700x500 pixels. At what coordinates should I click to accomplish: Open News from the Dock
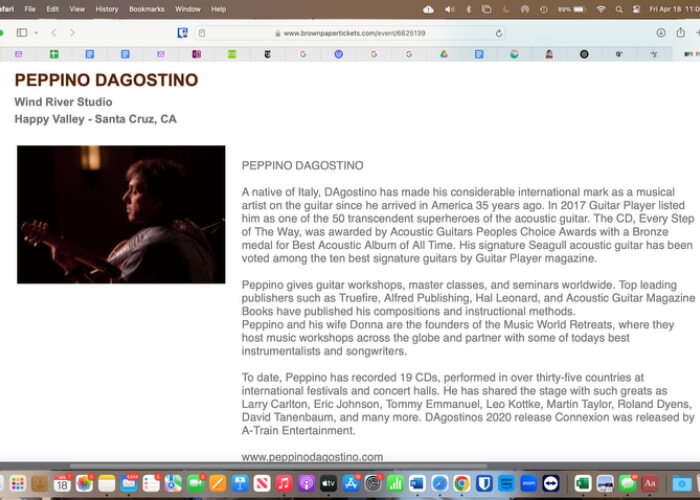(x=262, y=483)
